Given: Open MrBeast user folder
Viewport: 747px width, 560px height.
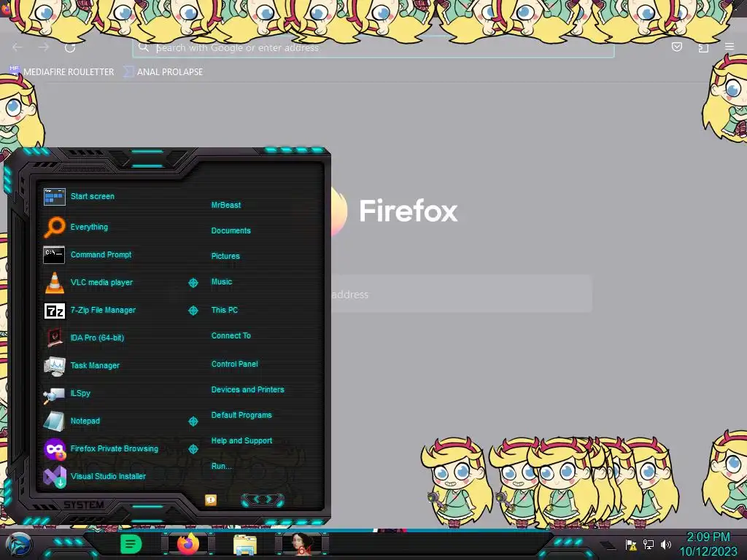Looking at the screenshot, I should (226, 205).
